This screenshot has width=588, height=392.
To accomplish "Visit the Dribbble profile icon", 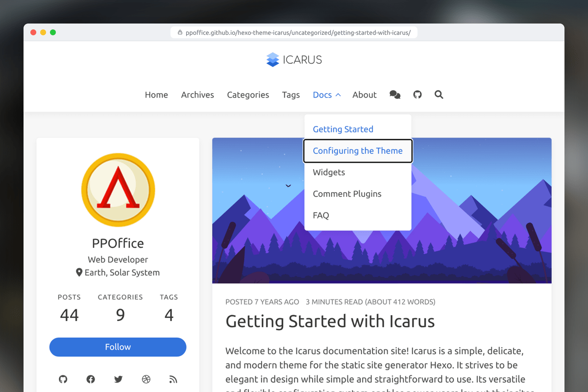I will 146,379.
